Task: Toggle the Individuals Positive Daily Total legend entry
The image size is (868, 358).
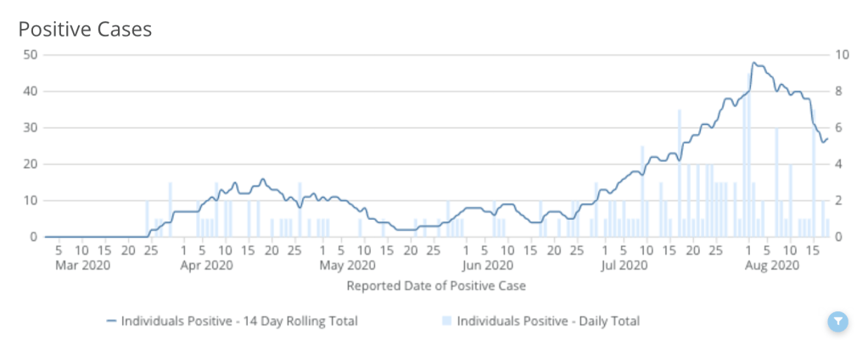Action: point(547,322)
